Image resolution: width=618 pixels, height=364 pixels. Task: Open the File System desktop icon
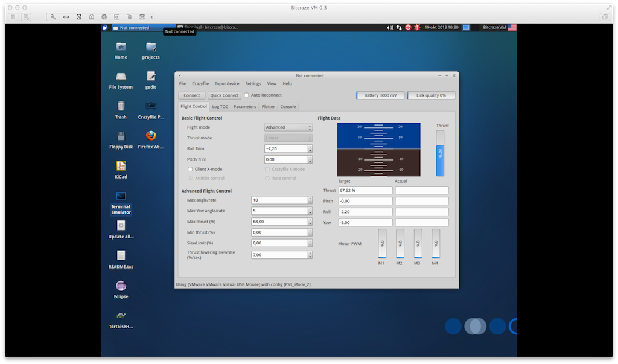121,77
